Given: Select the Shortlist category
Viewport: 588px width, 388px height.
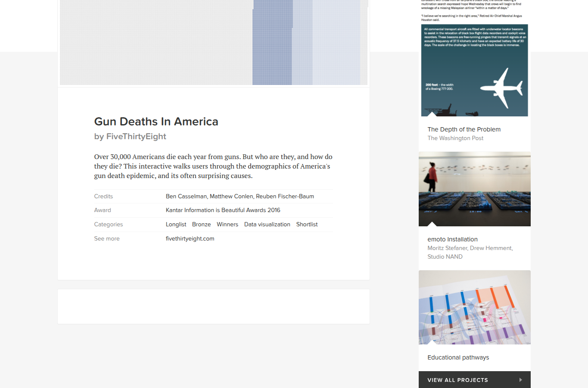Looking at the screenshot, I should tap(307, 224).
